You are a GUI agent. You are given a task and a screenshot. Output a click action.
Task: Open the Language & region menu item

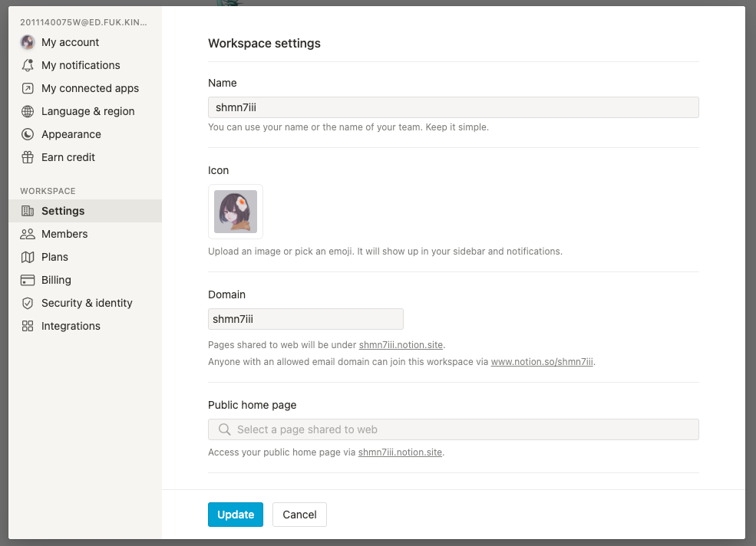coord(87,111)
